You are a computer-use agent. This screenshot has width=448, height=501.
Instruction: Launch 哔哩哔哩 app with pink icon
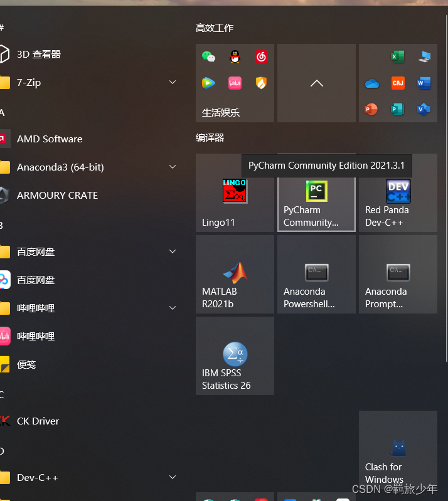tap(90, 337)
